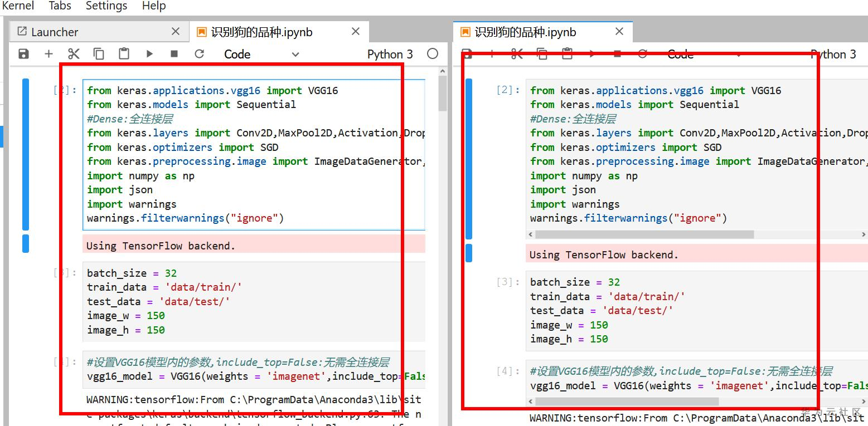
Task: Click the ImageDataGenerator import line in the right notebook
Action: click(699, 161)
